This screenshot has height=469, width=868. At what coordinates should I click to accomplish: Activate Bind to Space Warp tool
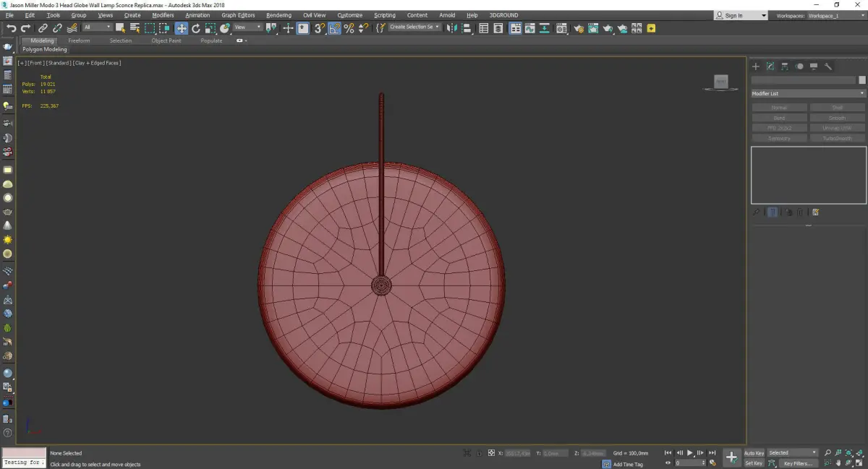tap(72, 28)
